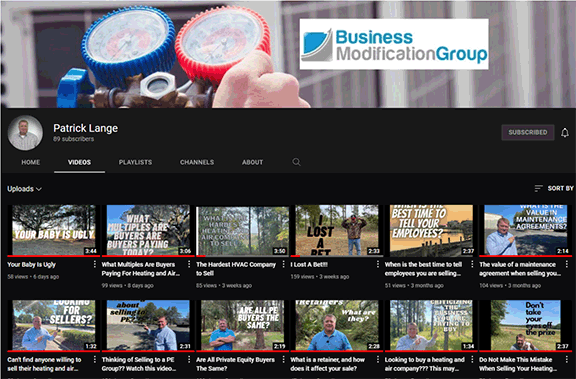Open options for Are All Private Equity Buyers video
This screenshot has width=576, height=379.
coord(283,359)
